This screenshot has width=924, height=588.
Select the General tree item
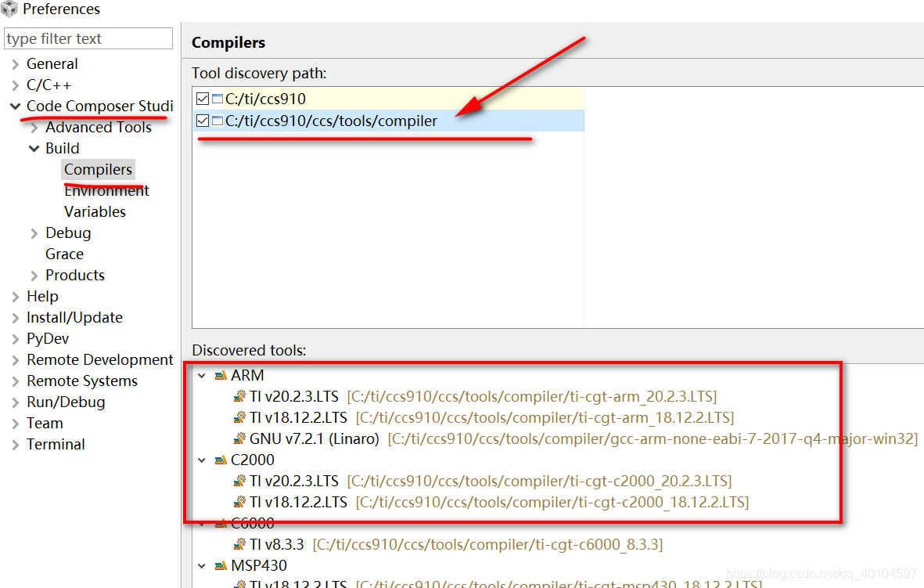[52, 63]
